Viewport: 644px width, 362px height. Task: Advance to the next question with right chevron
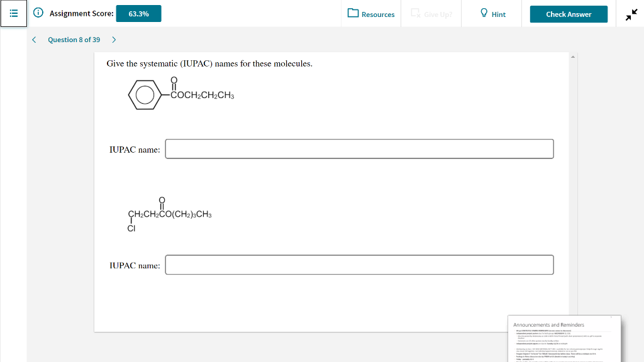tap(113, 39)
